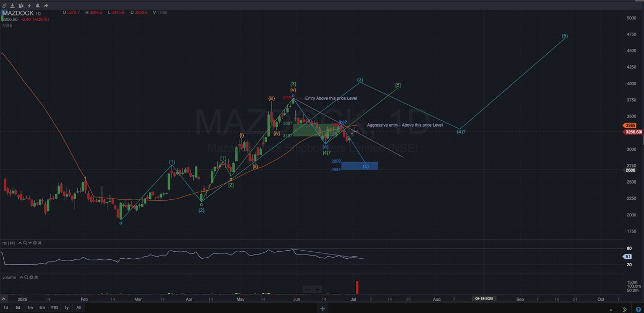644x313 pixels.
Task: Click the 1D interval label beside MAZDOCK
Action: pyautogui.click(x=38, y=13)
